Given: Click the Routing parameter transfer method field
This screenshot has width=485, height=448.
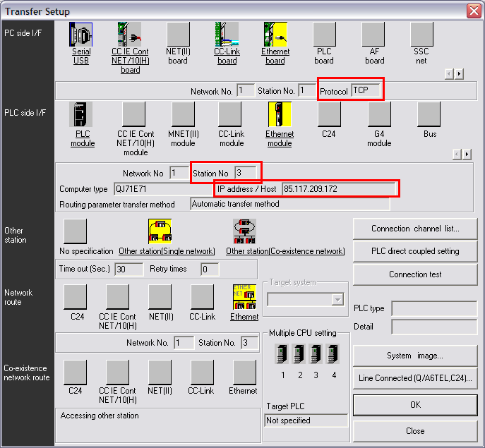Looking at the screenshot, I should pos(290,204).
